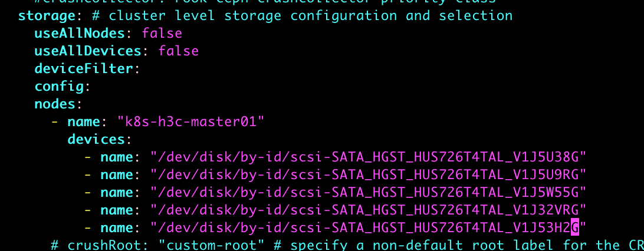Click the devices key under master01
The height and width of the screenshot is (251, 644).
96,140
